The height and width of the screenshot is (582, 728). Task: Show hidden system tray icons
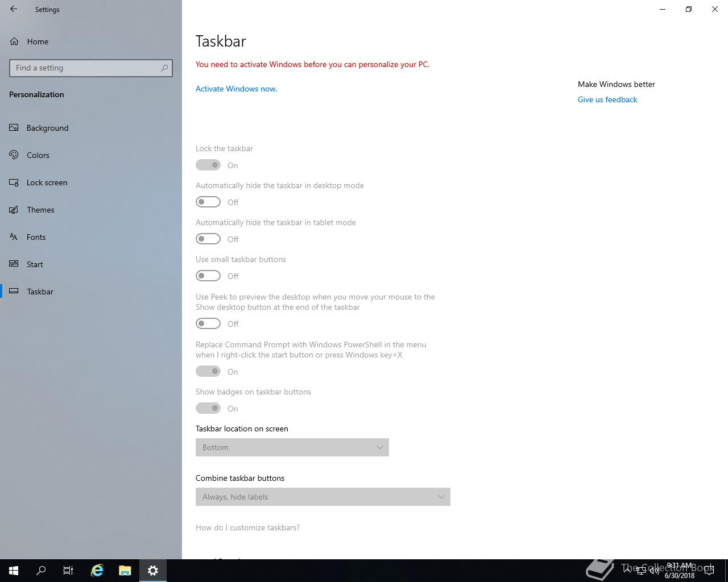[x=627, y=571]
